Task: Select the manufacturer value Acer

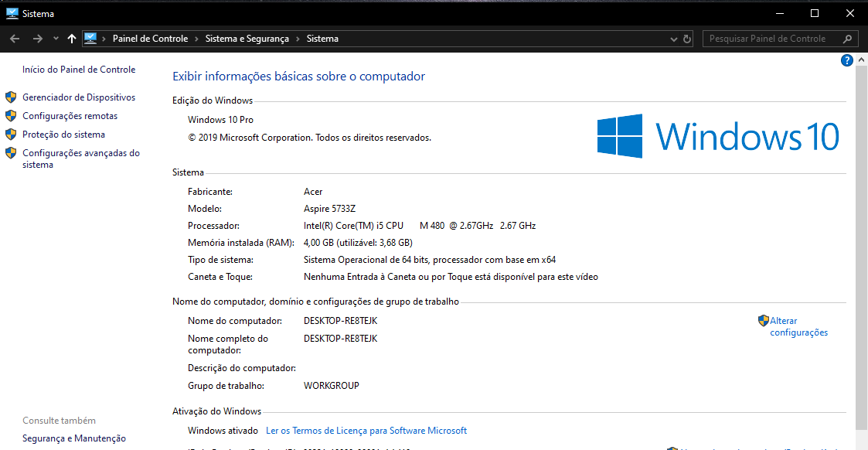Action: (x=313, y=192)
